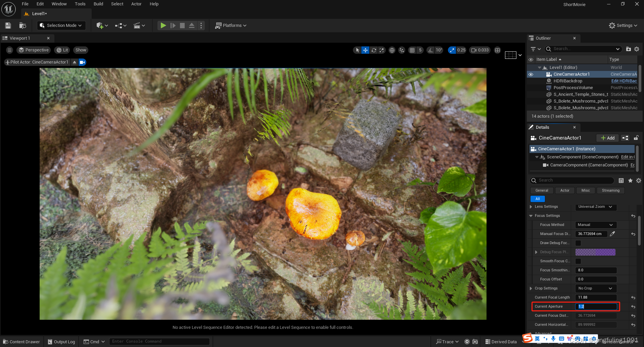Activate the Translate move gizmo tool
Screen dimensions: 644x347
click(x=365, y=50)
